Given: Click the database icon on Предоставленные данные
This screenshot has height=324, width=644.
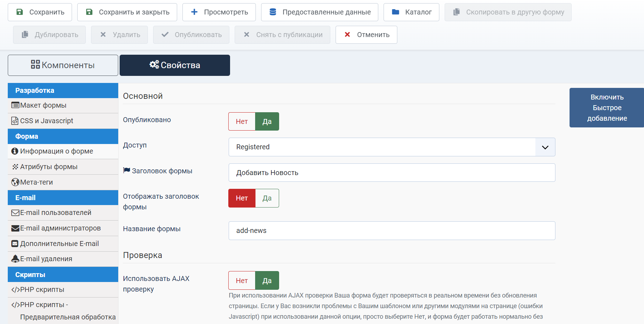Looking at the screenshot, I should point(273,12).
